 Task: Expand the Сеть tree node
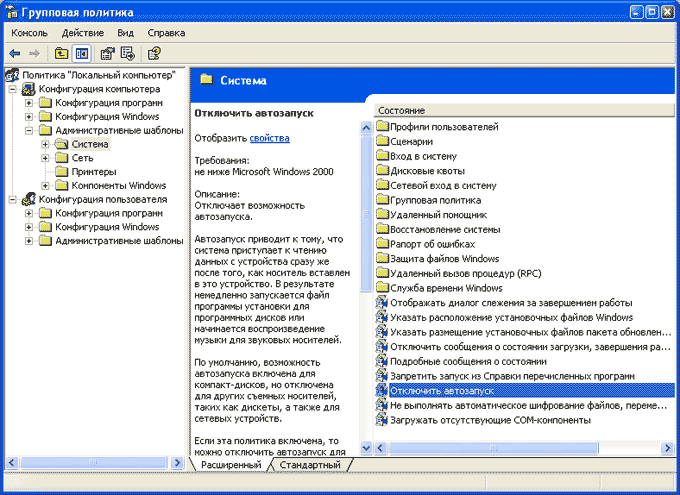tap(45, 158)
